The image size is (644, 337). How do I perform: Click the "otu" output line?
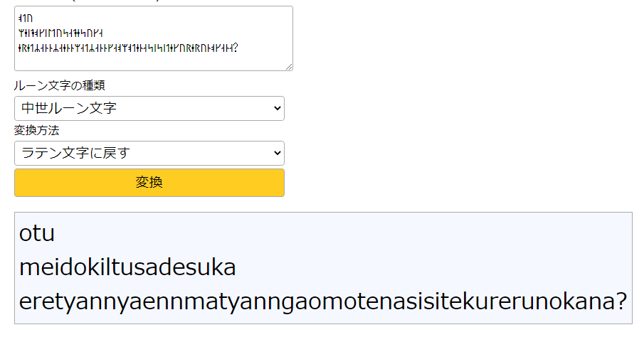click(37, 234)
